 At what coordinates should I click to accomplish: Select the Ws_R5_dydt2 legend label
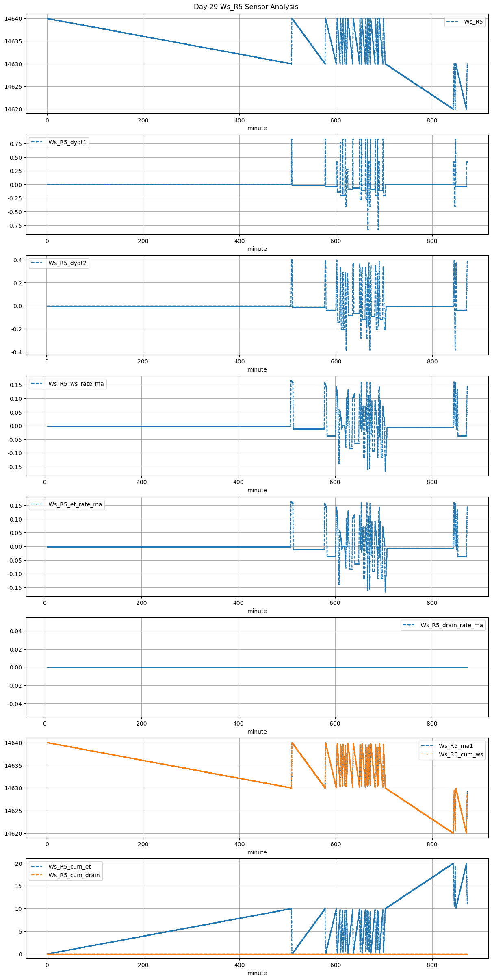[67, 263]
